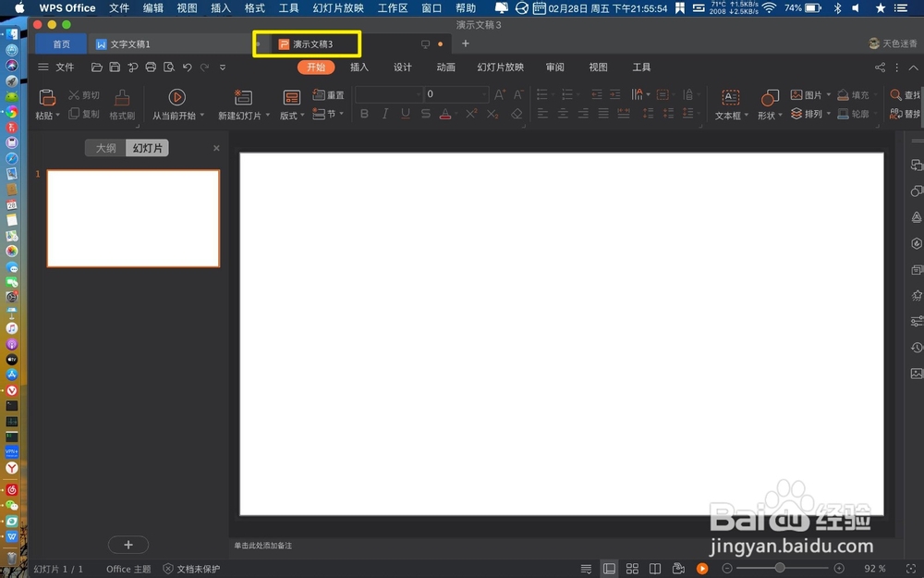Viewport: 924px width, 578px height.
Task: Click the zoom slider handle
Action: (x=780, y=568)
